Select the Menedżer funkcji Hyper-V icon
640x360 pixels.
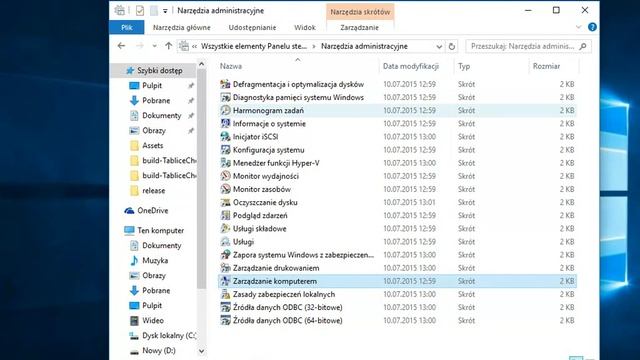pyautogui.click(x=225, y=163)
